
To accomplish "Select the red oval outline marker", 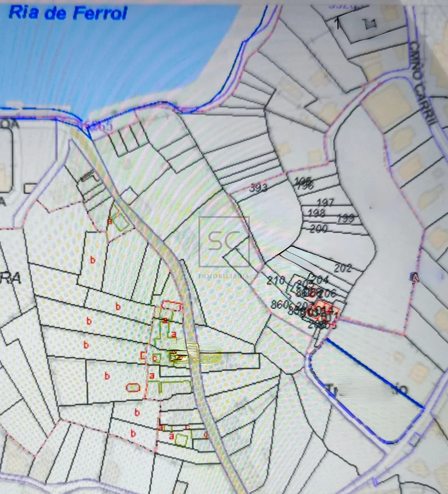I will (x=133, y=387).
